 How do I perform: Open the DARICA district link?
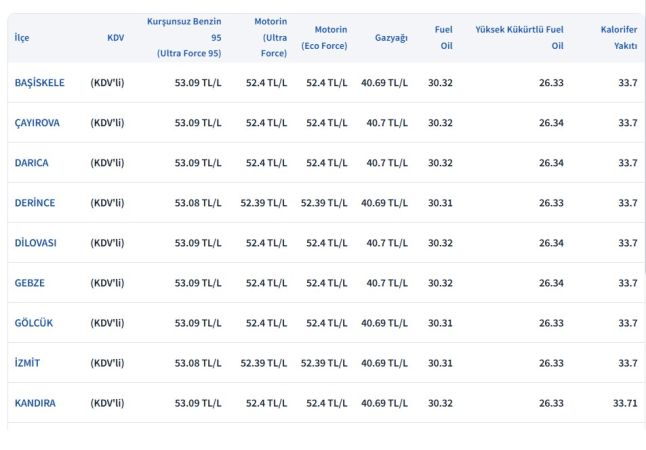[31, 163]
